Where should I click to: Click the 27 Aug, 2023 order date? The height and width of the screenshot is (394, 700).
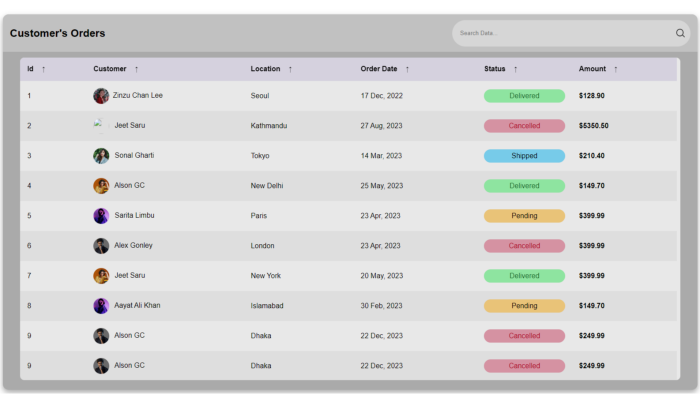pos(381,126)
